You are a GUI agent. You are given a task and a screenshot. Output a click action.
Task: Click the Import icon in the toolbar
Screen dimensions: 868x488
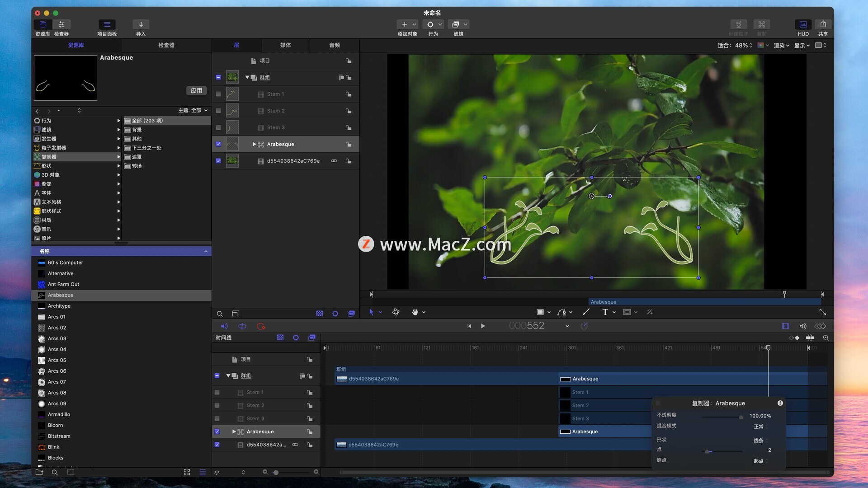point(141,24)
